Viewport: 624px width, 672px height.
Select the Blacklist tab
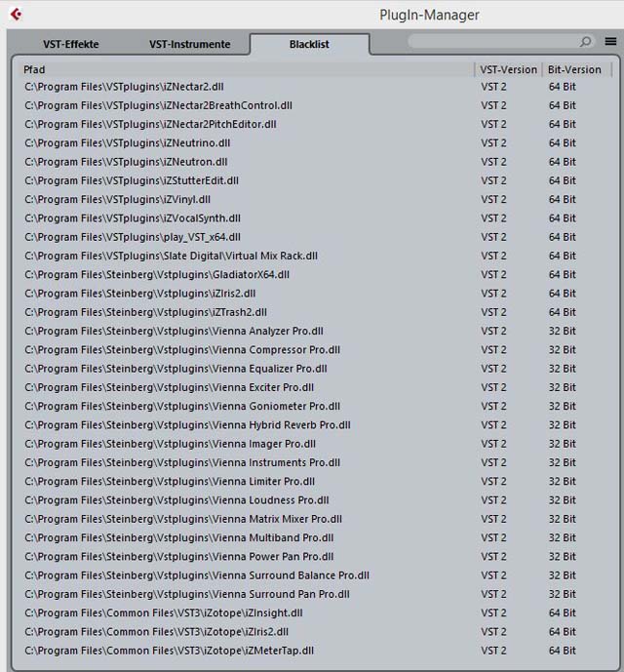tap(309, 44)
